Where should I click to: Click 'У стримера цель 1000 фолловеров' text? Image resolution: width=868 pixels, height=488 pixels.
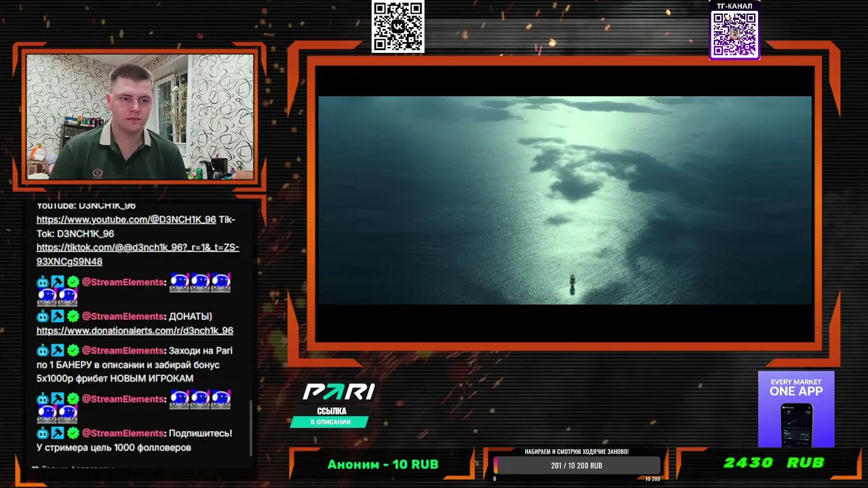point(114,447)
